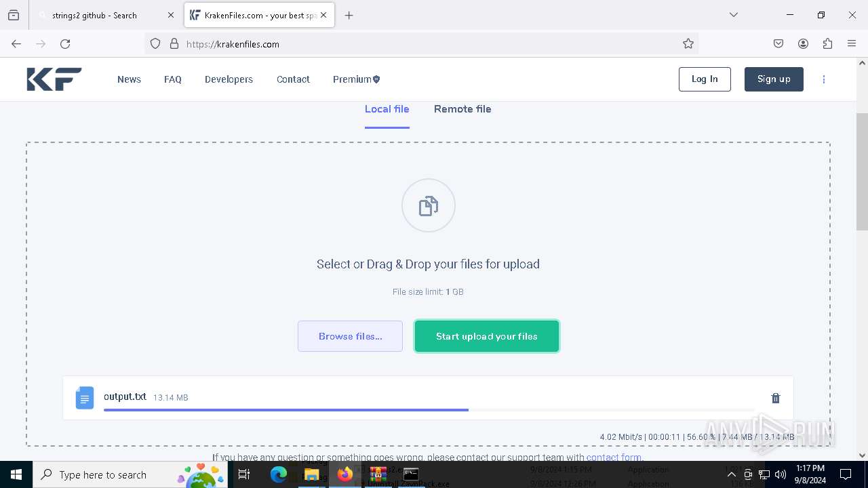
Task: Open the Developers menu item
Action: (229, 79)
